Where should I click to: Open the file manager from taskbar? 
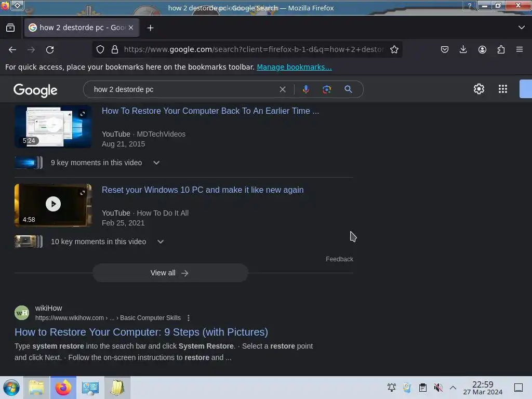36,388
